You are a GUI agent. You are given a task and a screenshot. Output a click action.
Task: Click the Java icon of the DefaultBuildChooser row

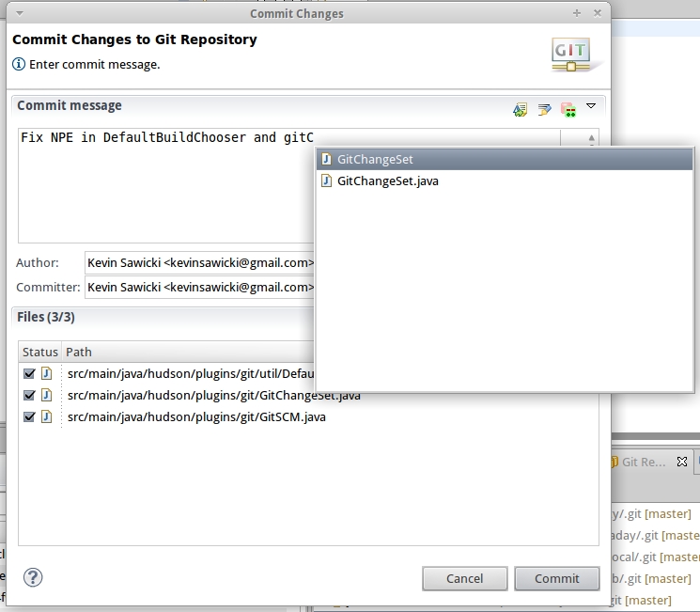click(x=46, y=373)
